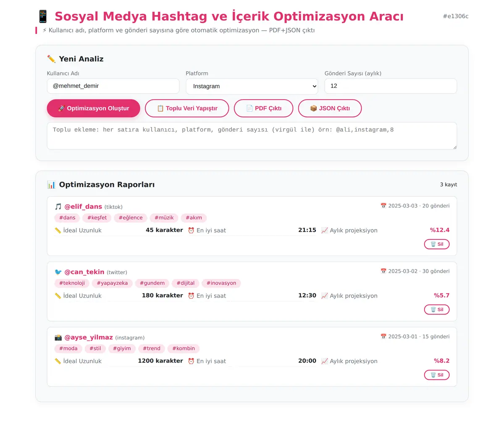504x421 pixels.
Task: Click the ruler icon in the @elif_dans card
Action: 58,230
